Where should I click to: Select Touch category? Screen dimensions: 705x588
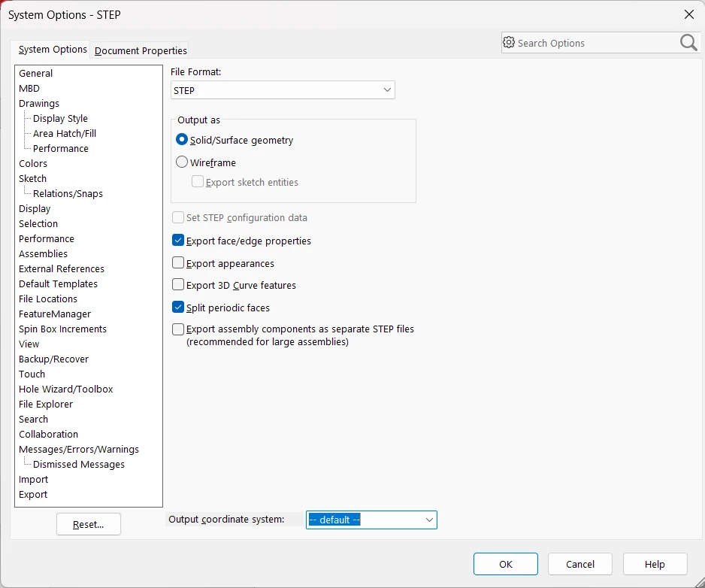click(x=32, y=374)
